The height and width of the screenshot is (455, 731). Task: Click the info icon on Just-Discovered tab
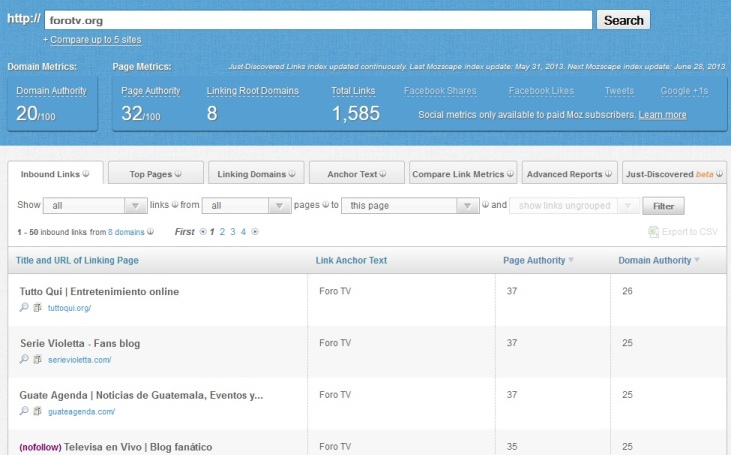tap(719, 173)
